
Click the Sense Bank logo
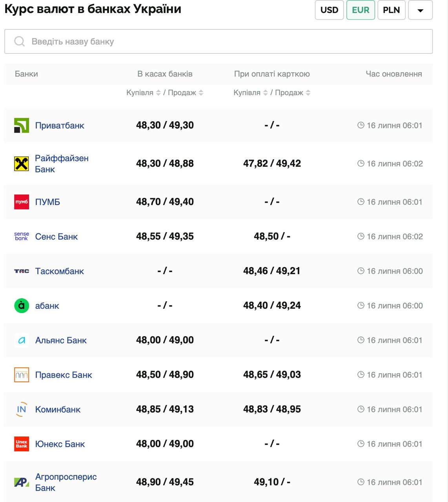[x=22, y=236]
